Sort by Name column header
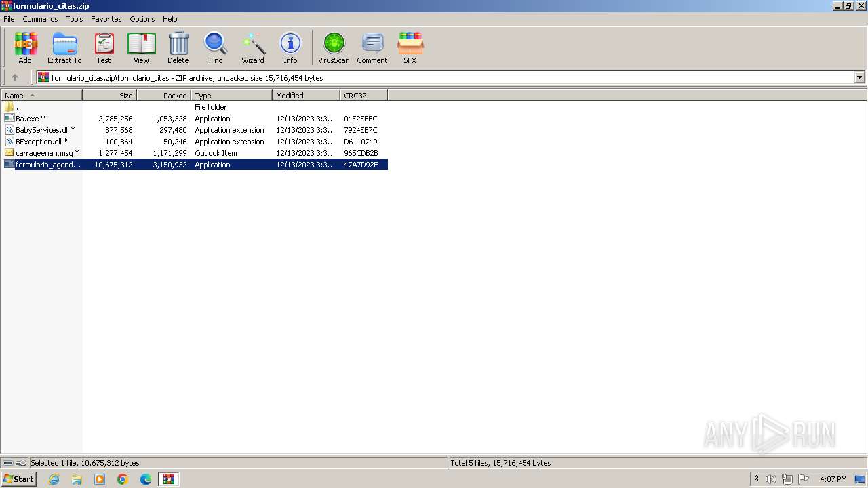The height and width of the screenshot is (488, 868). (x=41, y=96)
